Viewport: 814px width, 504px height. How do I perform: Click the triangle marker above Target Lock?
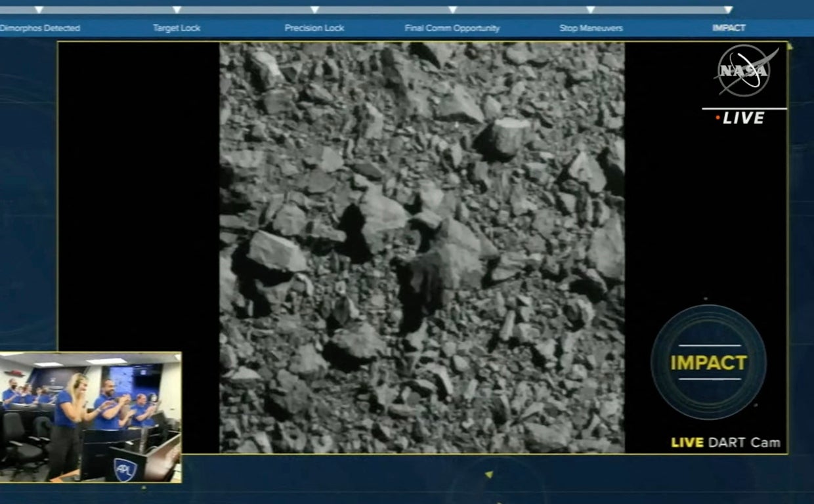[x=177, y=10]
